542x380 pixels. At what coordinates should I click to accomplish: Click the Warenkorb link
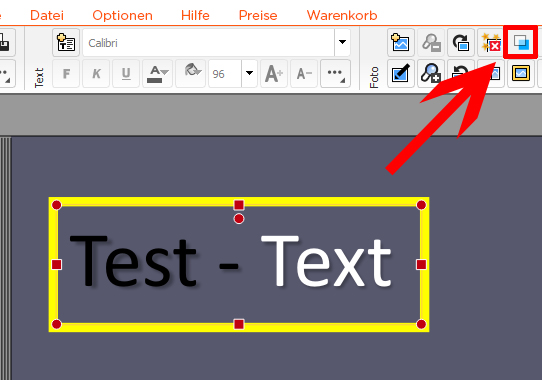[x=342, y=15]
